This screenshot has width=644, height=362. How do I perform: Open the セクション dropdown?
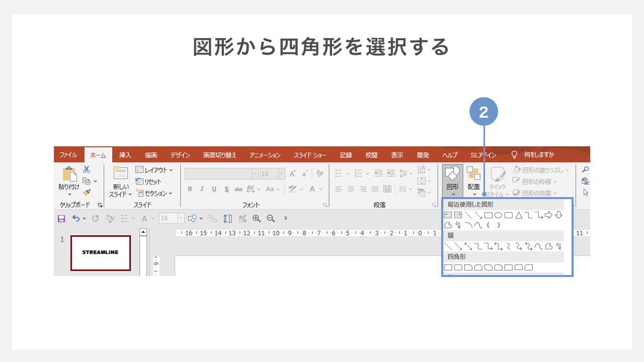(x=154, y=193)
